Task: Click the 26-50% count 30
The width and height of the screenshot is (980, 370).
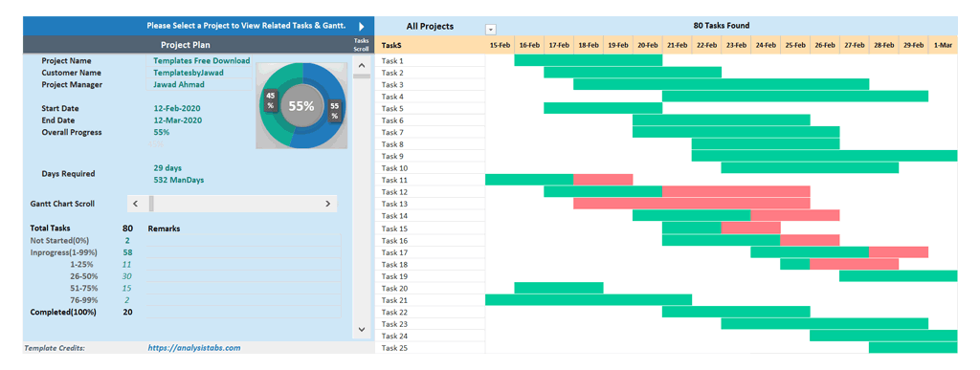Action: tap(127, 275)
